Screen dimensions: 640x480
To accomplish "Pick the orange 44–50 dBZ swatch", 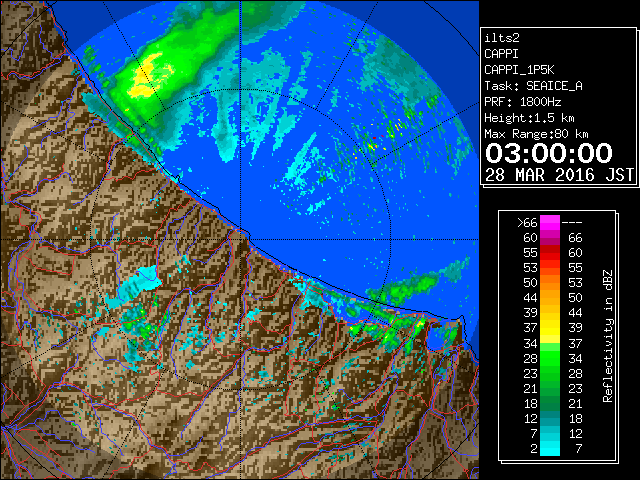I will pyautogui.click(x=550, y=298).
